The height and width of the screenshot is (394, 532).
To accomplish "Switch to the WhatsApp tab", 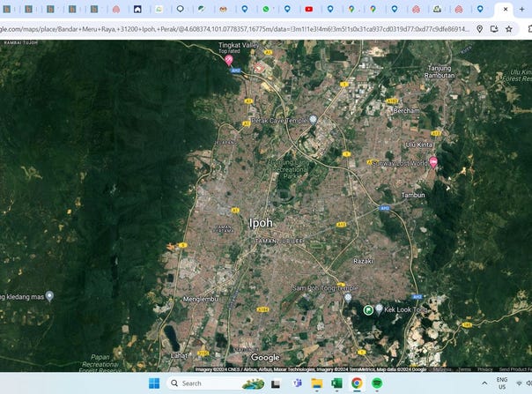I will [266, 9].
